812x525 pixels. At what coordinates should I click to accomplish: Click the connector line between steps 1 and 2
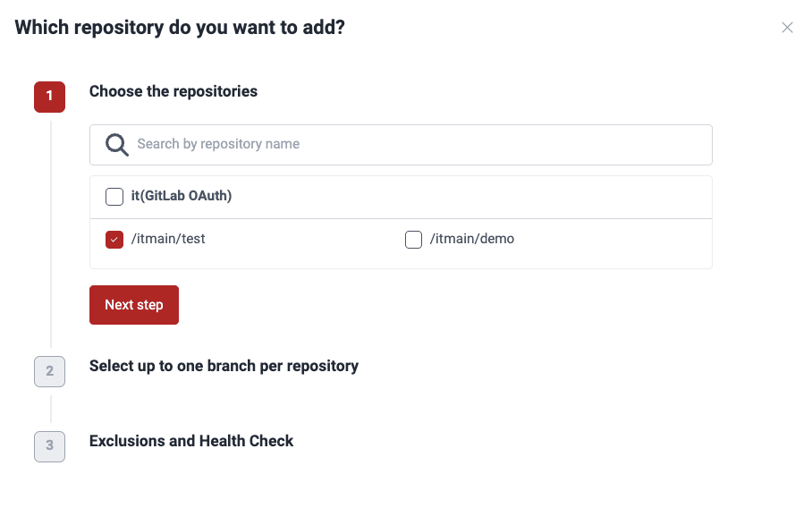51,234
